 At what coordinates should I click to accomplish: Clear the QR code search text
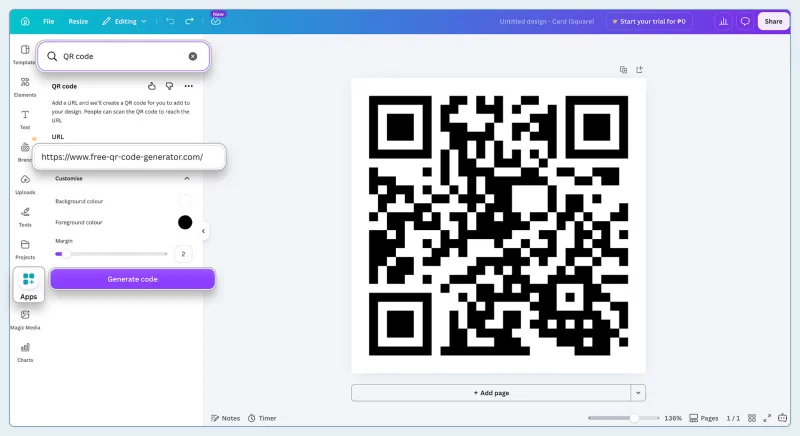(193, 56)
